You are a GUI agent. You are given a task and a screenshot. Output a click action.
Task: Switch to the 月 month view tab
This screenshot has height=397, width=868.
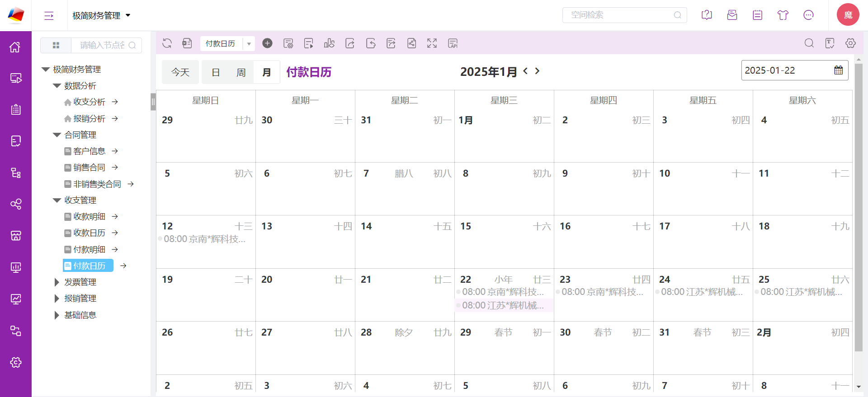click(x=267, y=72)
